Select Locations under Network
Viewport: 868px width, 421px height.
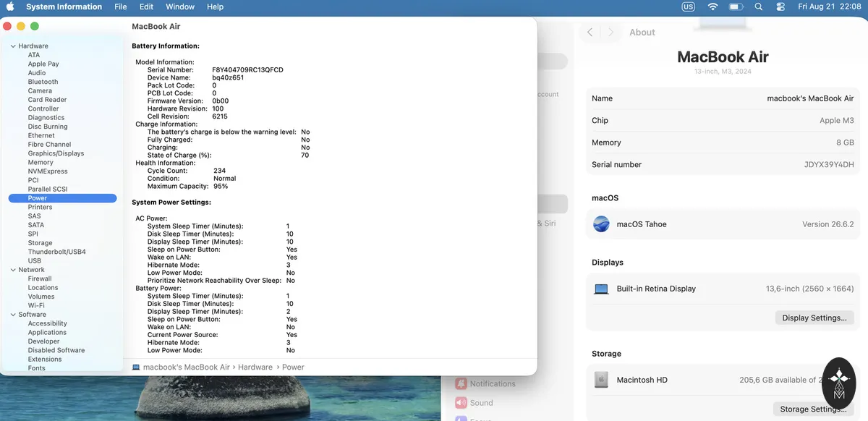coord(43,288)
